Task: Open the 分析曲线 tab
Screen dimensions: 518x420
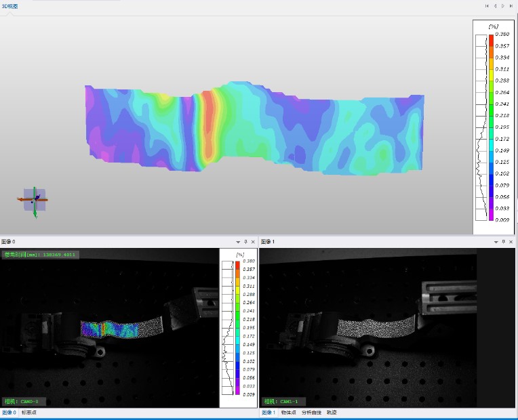Action: 311,413
